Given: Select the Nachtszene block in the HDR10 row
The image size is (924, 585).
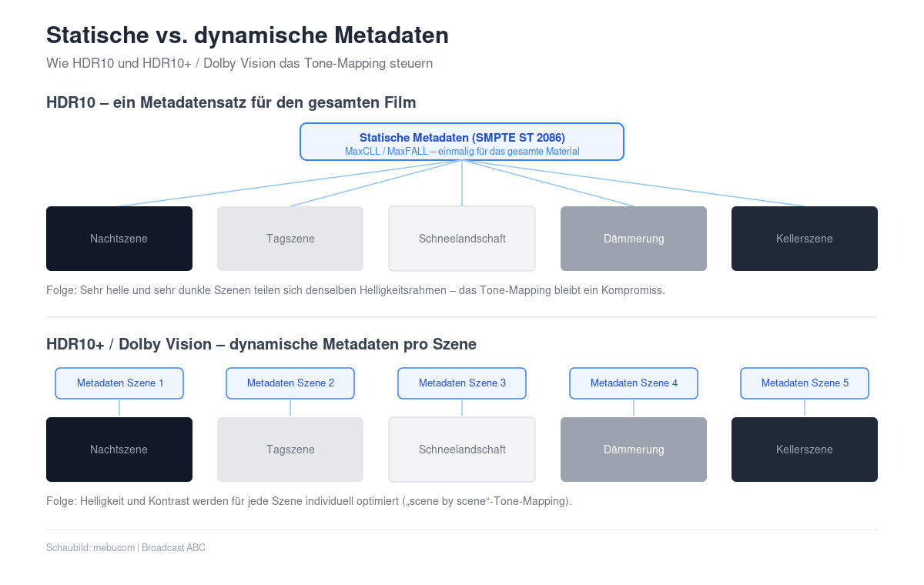Looking at the screenshot, I should pos(119,239).
